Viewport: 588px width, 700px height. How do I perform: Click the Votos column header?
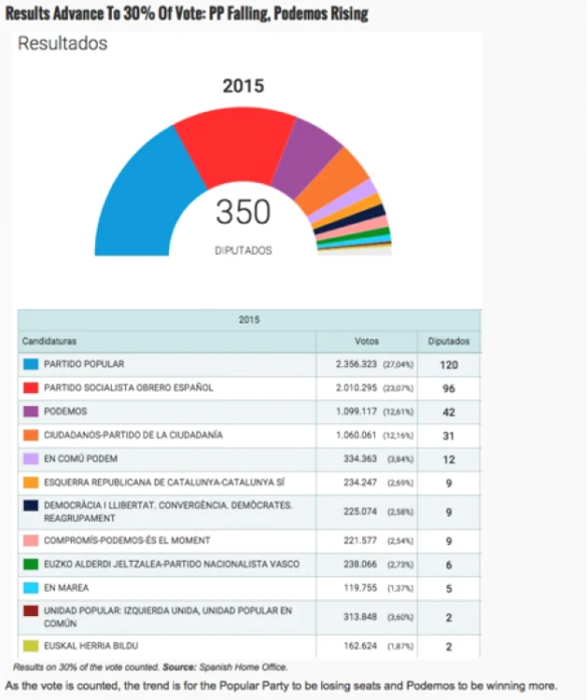click(367, 341)
